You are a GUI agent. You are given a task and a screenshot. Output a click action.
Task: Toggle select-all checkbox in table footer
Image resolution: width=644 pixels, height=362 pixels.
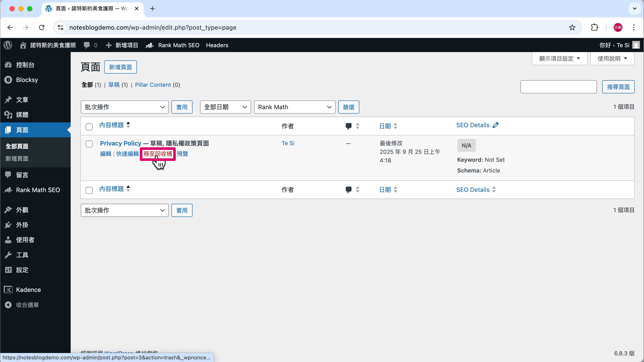click(x=89, y=190)
